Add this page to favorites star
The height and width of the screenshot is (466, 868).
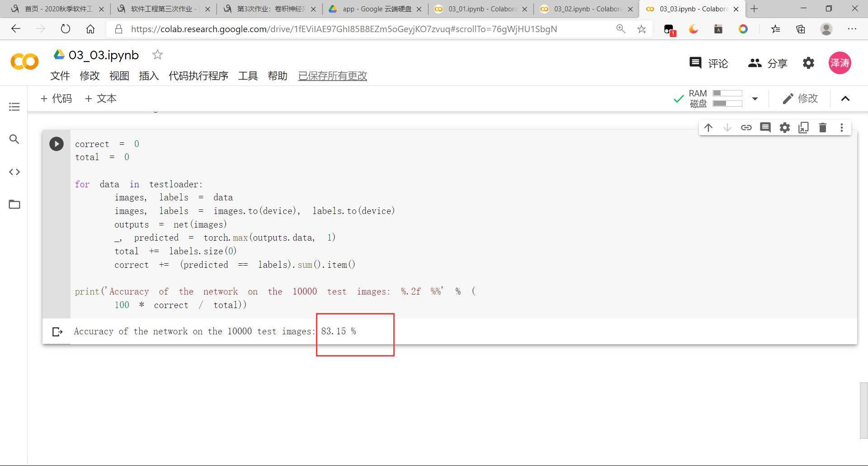(642, 29)
